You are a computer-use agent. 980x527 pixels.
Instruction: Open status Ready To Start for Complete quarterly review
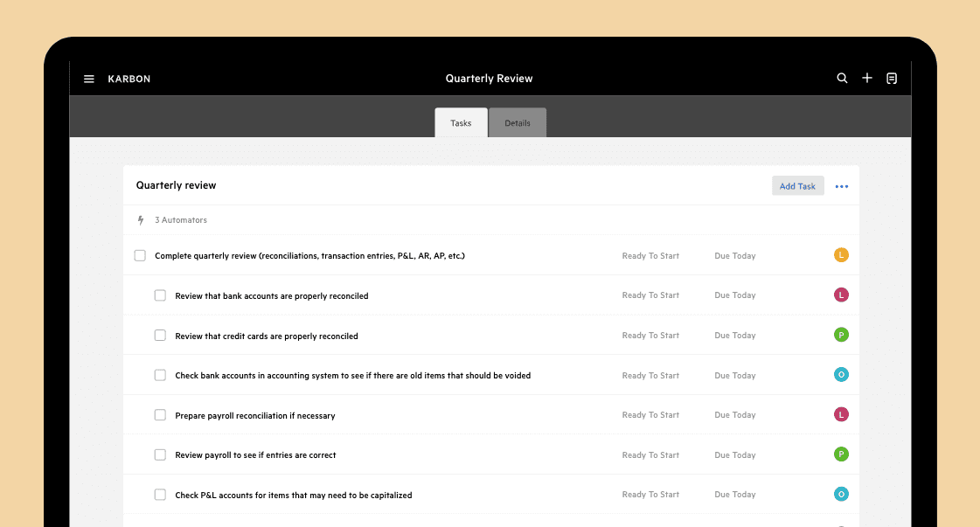[x=650, y=256]
